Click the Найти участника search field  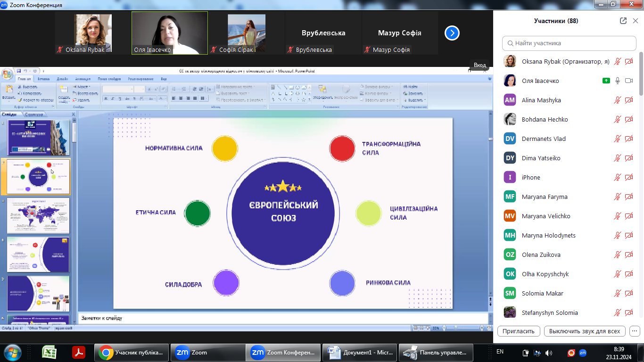tap(569, 43)
